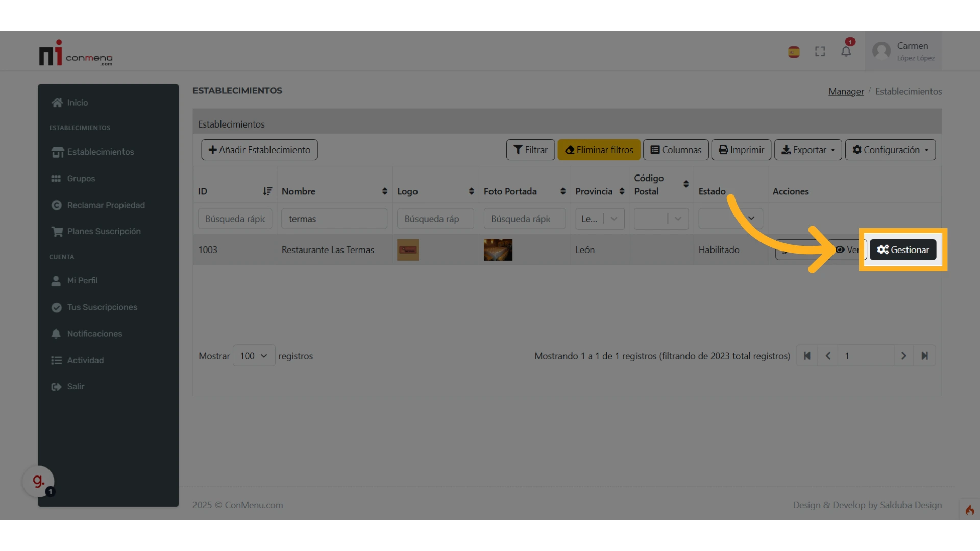Click the ID column sort icon

267,191
